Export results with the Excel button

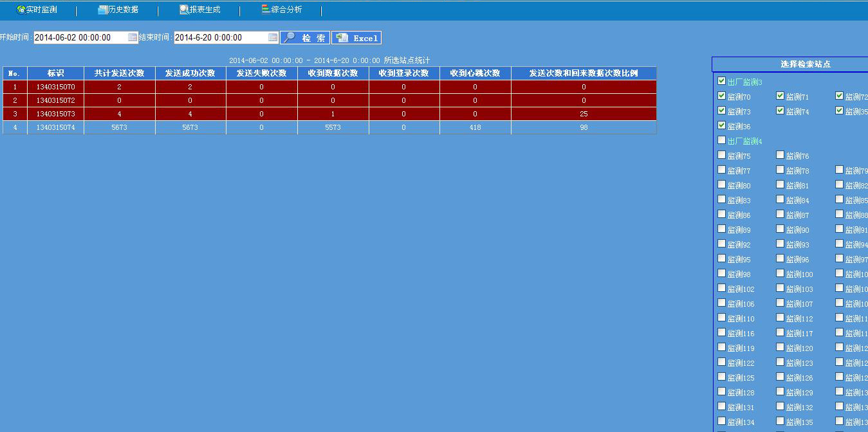[356, 38]
